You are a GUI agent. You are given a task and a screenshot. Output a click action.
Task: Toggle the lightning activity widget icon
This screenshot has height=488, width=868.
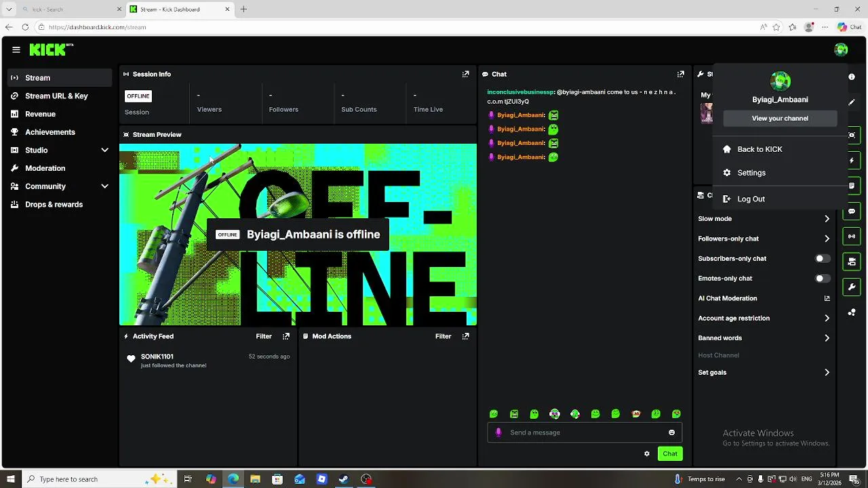852,161
